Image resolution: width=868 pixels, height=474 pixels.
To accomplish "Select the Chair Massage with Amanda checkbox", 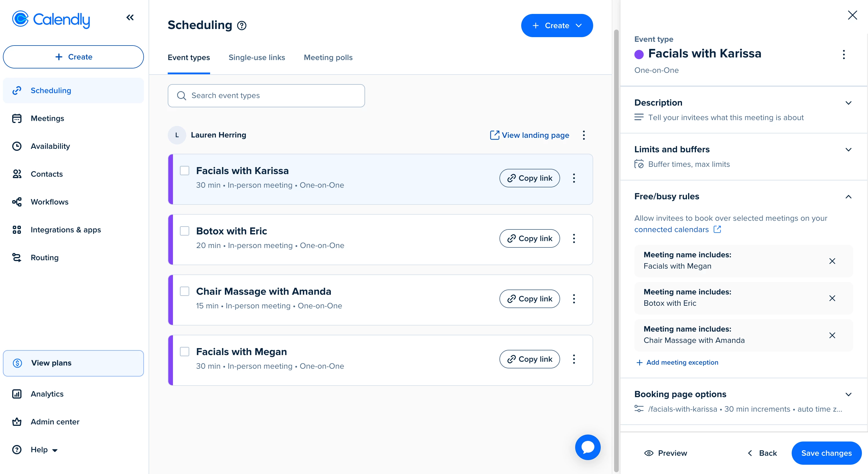I will (185, 292).
